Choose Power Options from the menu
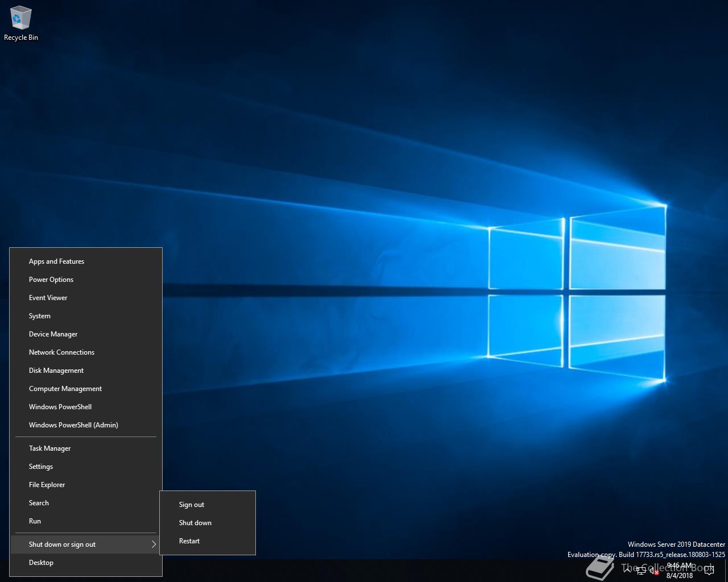 point(86,280)
